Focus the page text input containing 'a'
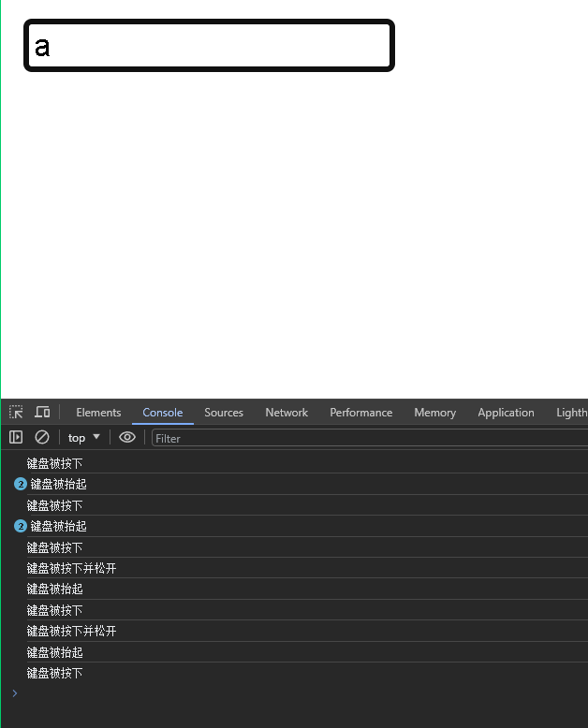The image size is (588, 728). tap(209, 46)
